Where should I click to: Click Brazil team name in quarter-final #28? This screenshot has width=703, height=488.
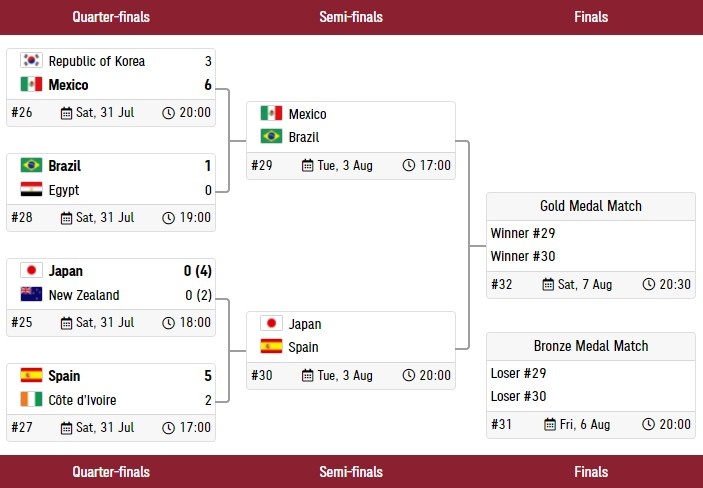tap(65, 166)
